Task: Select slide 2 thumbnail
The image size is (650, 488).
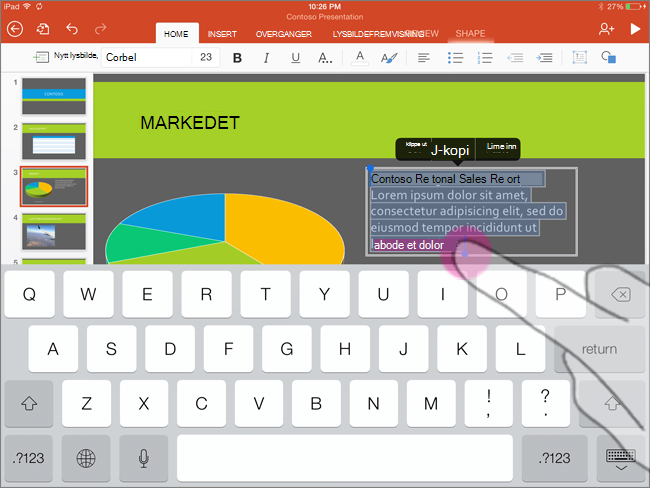Action: [54, 141]
